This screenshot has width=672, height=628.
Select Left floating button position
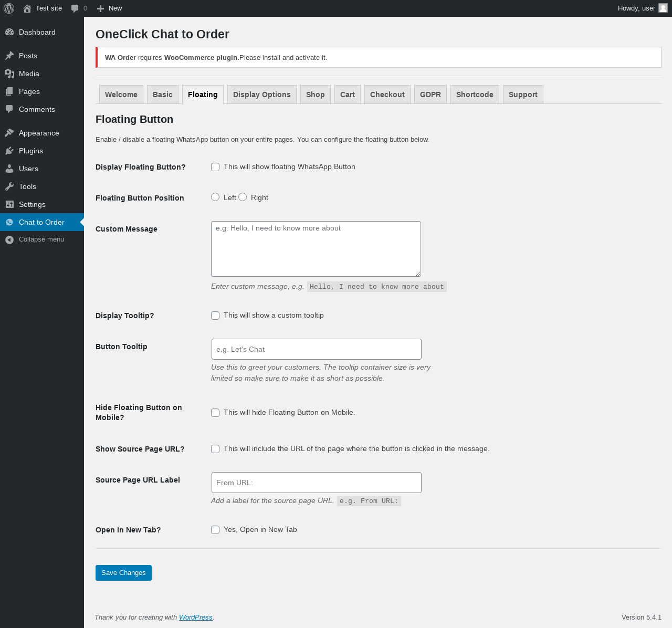215,197
